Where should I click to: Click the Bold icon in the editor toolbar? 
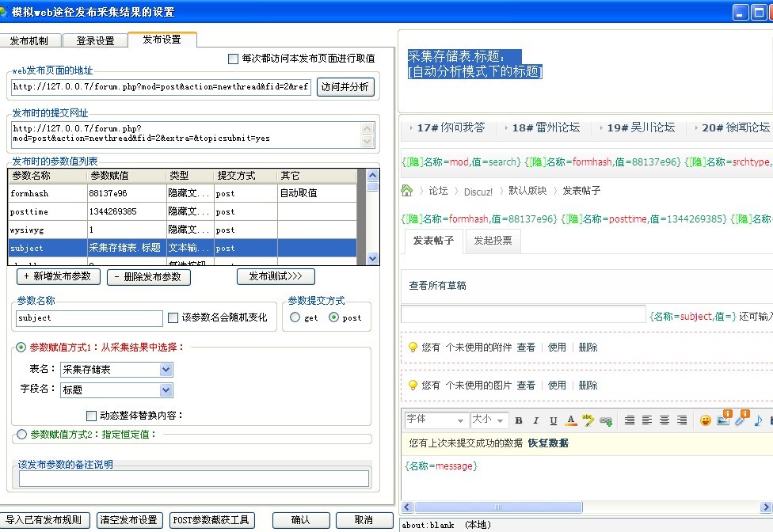click(519, 420)
